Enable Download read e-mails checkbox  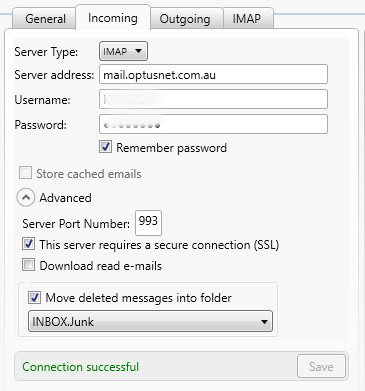click(x=28, y=265)
